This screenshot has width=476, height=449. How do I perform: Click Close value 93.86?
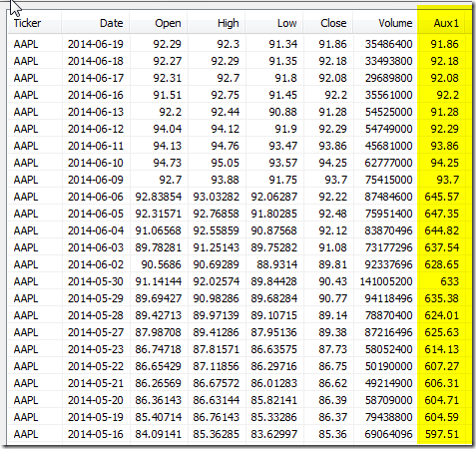pos(333,146)
